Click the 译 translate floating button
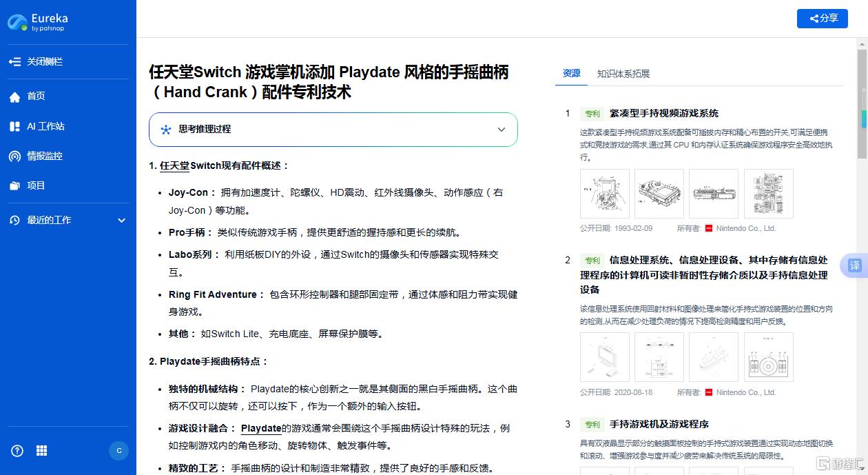 [854, 265]
